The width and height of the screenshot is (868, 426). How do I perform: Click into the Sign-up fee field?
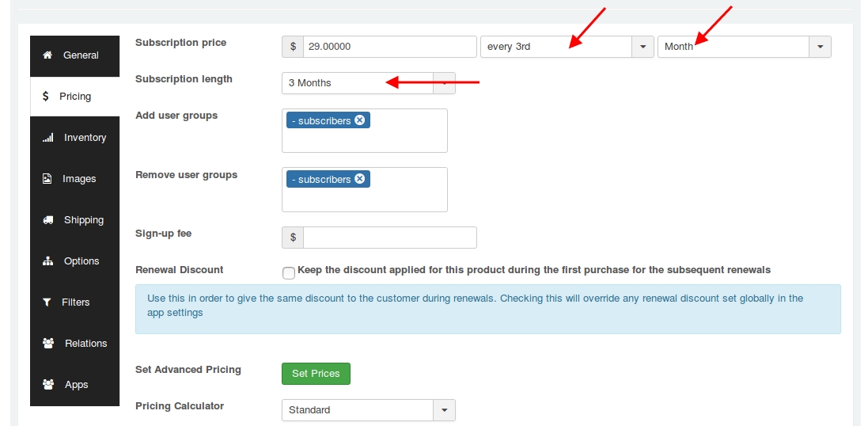click(389, 238)
